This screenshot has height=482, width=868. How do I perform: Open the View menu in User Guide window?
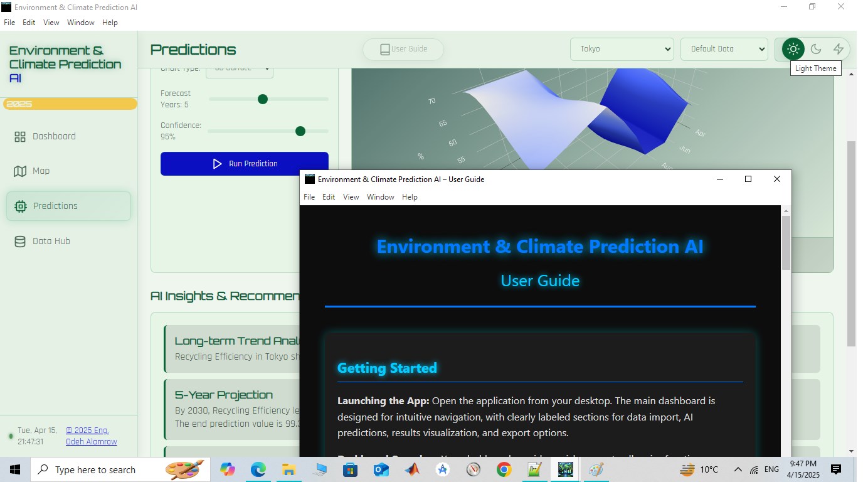pos(351,197)
